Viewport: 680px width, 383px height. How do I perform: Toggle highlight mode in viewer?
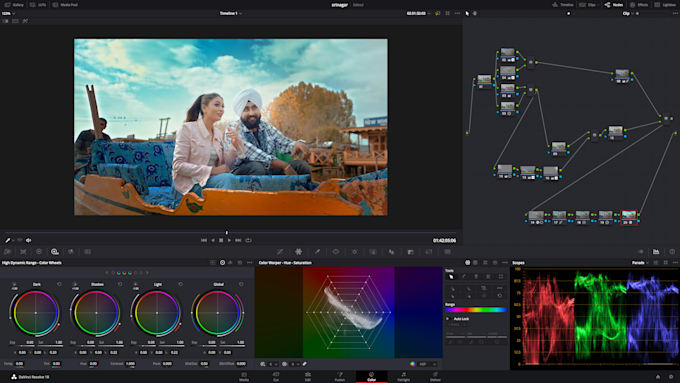(x=25, y=21)
